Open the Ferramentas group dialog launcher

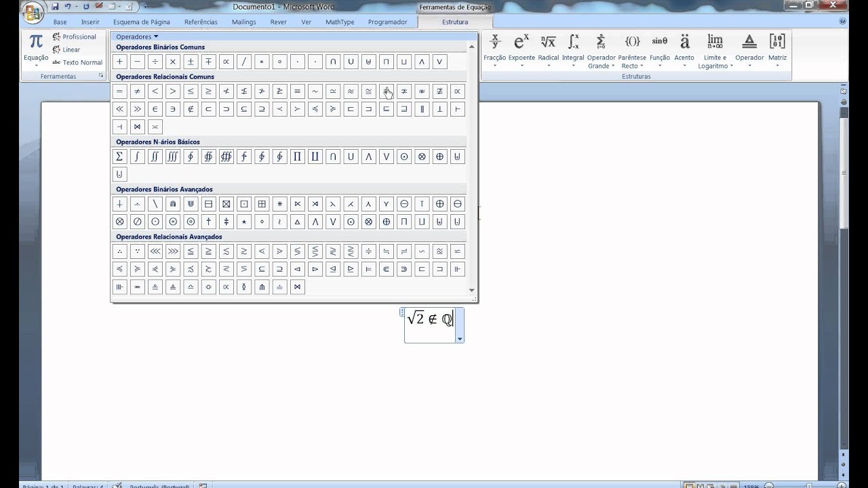pos(101,77)
